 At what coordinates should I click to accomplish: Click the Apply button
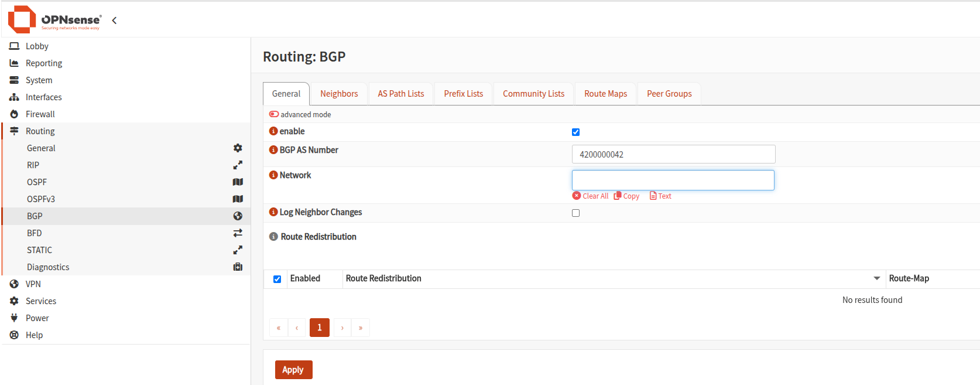293,370
